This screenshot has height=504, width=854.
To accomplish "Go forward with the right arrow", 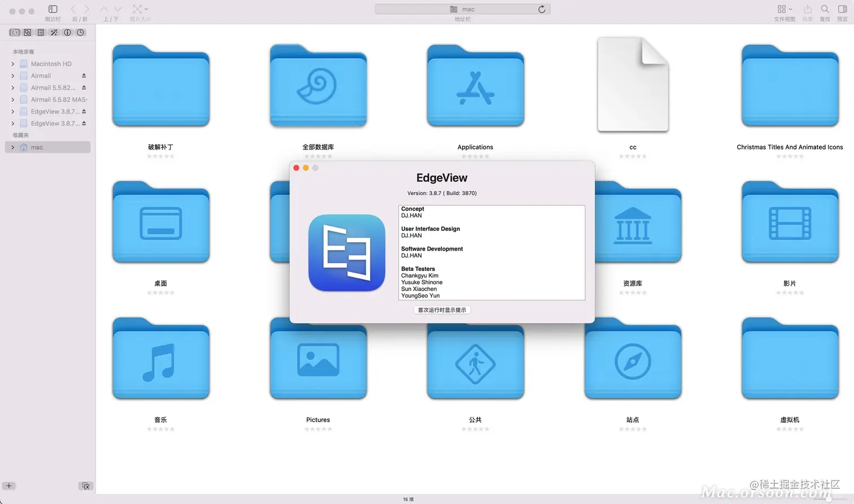I will tap(86, 9).
